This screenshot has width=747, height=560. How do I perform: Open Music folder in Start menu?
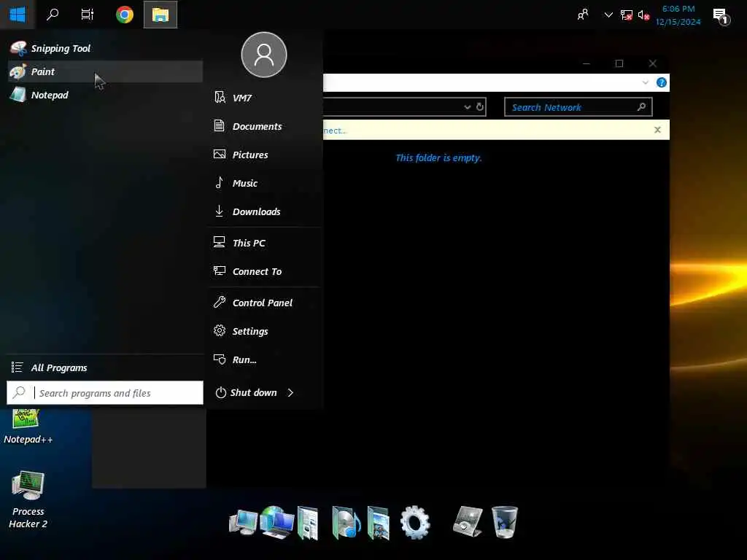pyautogui.click(x=265, y=183)
